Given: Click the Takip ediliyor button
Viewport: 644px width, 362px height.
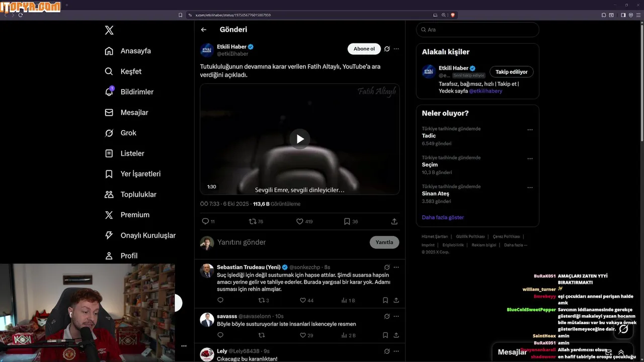Looking at the screenshot, I should [512, 72].
